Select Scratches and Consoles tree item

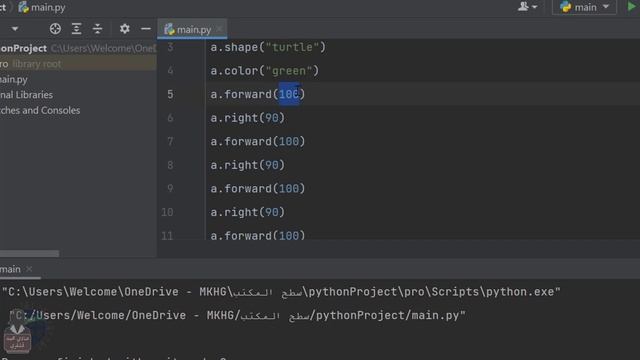[40, 110]
